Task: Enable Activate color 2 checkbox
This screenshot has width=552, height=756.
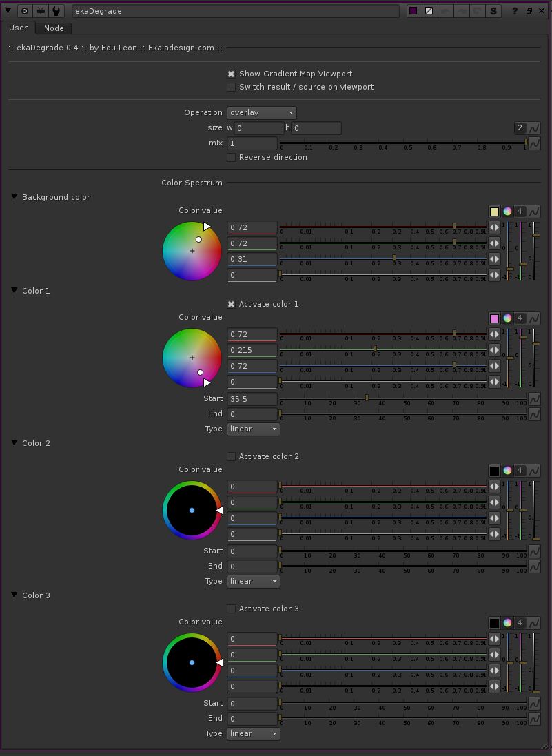Action: click(x=232, y=456)
